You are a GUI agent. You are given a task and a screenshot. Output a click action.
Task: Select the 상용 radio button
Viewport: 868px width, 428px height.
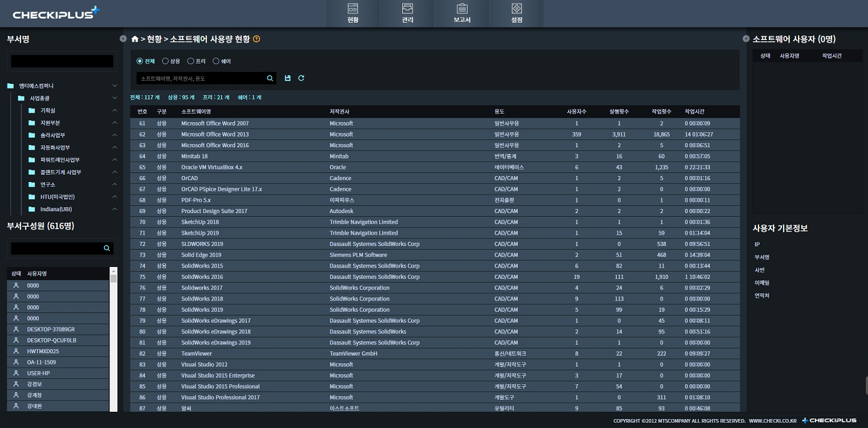pos(165,61)
